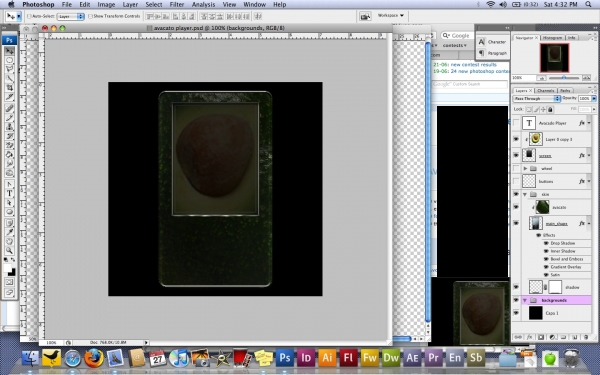Click the Navigator zoom slider
This screenshot has width=600, height=375.
pos(564,78)
